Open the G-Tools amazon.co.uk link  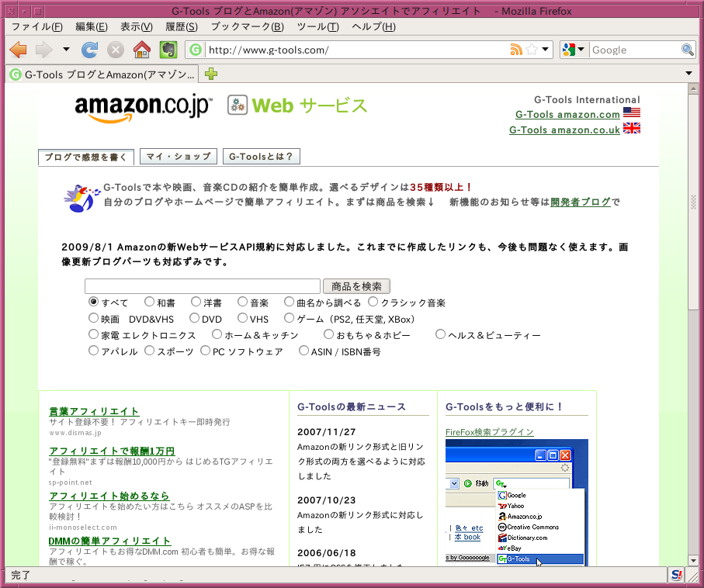click(564, 130)
